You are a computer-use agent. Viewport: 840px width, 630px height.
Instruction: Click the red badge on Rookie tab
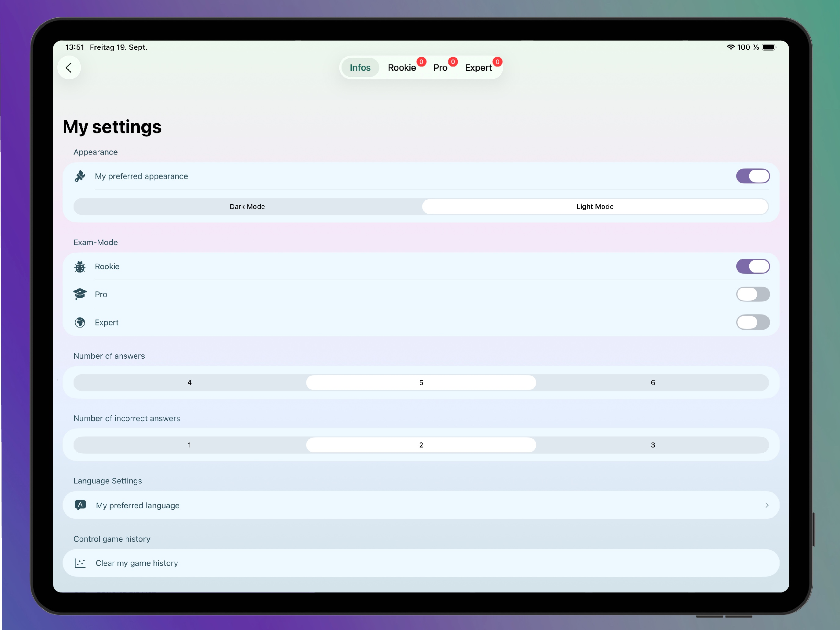pos(421,62)
